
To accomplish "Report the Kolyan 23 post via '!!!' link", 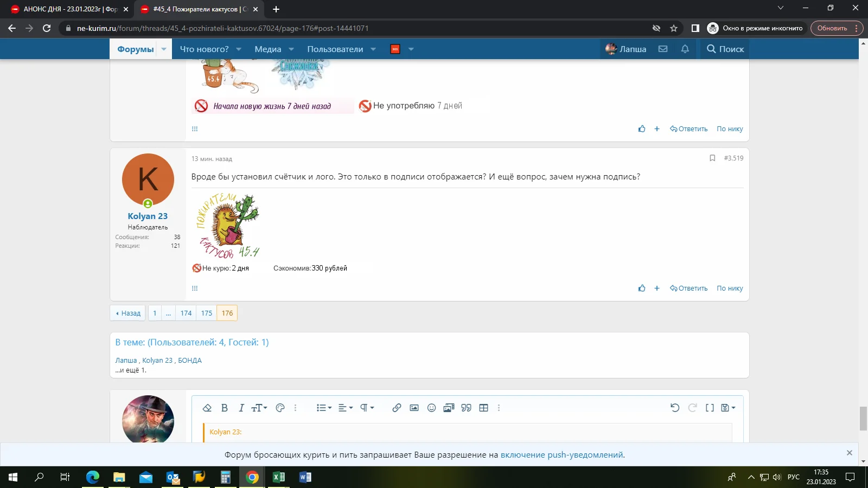I will click(195, 288).
